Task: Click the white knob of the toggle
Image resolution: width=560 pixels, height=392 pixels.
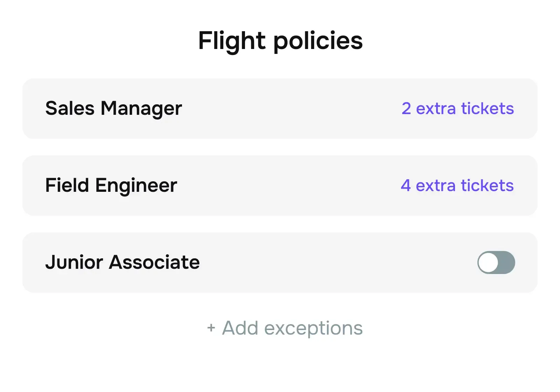Action: 488,262
